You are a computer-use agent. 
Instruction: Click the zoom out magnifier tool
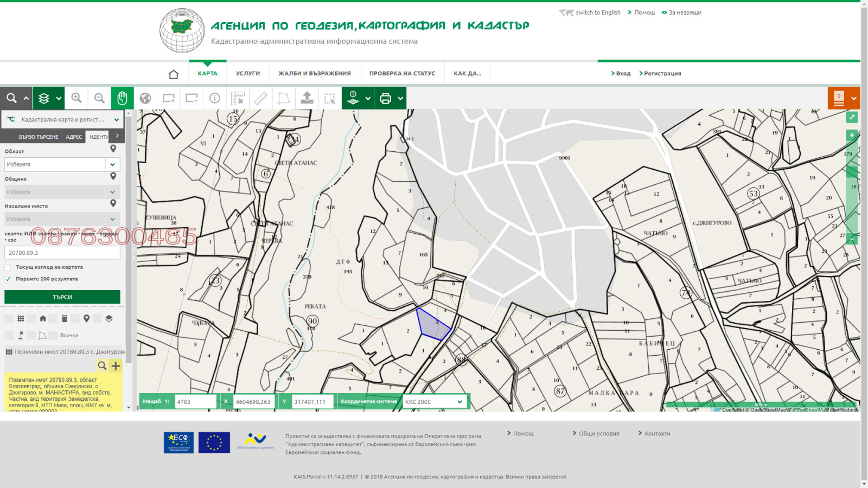[99, 98]
